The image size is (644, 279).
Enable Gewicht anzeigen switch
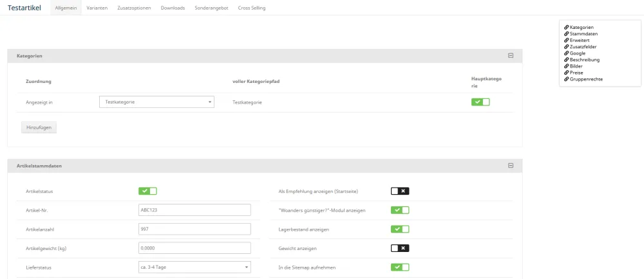[400, 248]
